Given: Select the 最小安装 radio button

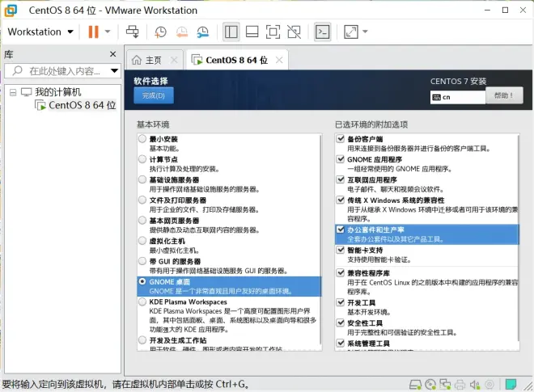Looking at the screenshot, I should click(x=142, y=139).
